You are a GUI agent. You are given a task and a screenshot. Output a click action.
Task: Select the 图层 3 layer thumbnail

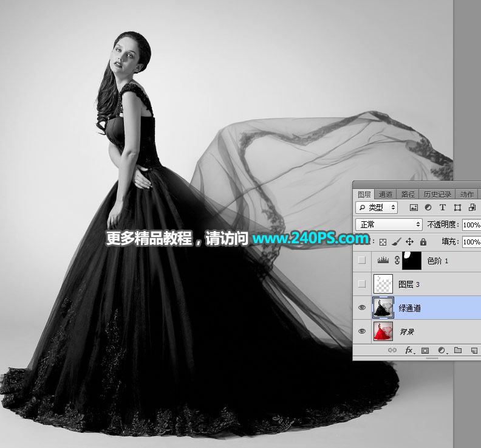pos(383,284)
